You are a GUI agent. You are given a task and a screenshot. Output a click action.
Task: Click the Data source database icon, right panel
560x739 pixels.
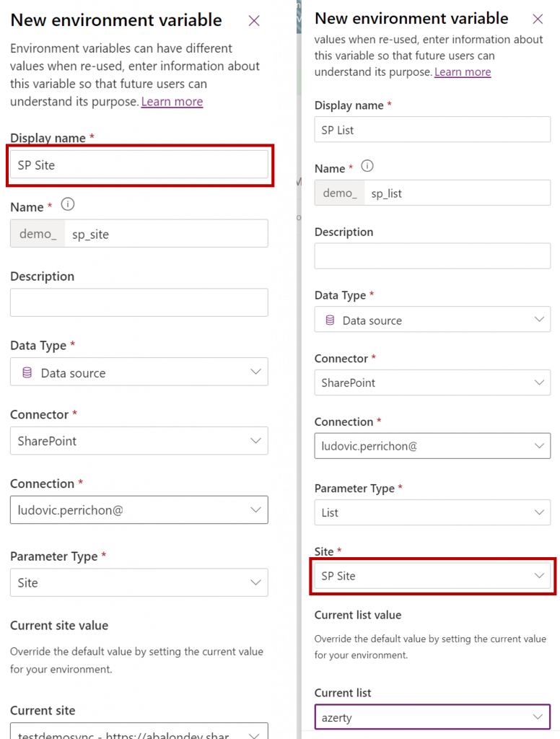(330, 320)
